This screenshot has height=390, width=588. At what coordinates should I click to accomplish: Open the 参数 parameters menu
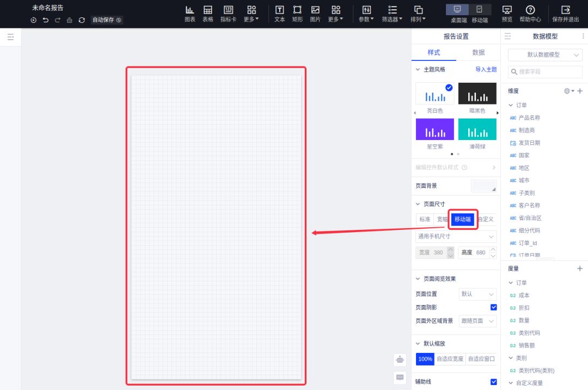[366, 14]
